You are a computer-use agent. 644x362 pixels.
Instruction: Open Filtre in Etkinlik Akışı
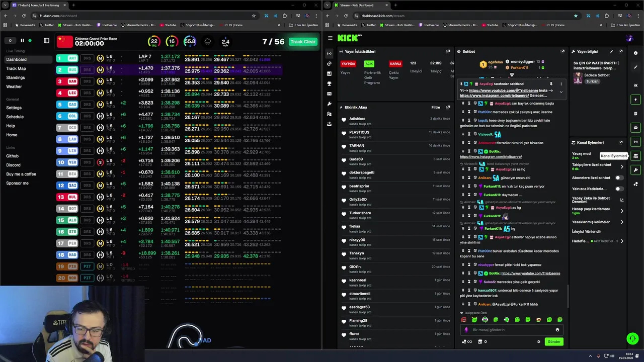click(436, 107)
